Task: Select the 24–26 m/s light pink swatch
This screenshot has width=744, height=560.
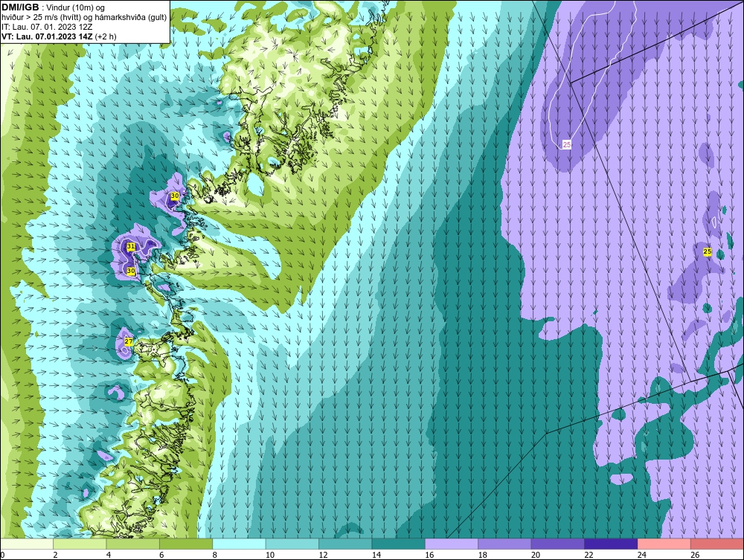Action: point(664,544)
